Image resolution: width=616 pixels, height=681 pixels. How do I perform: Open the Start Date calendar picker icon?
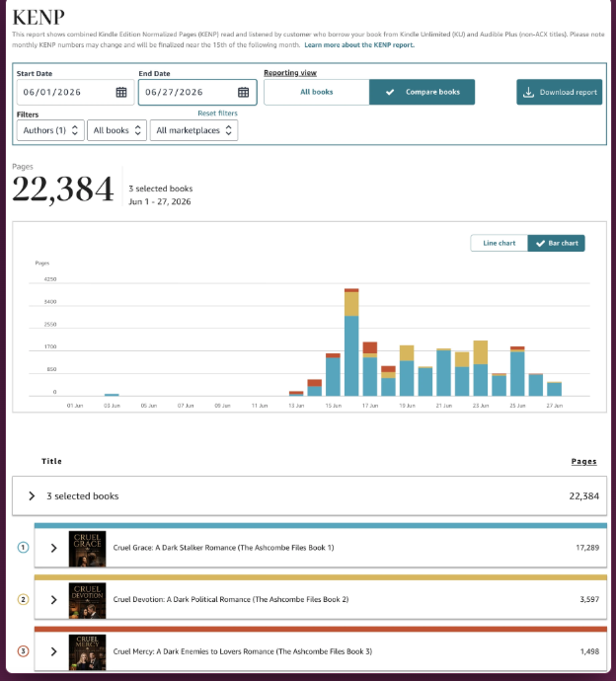(x=121, y=92)
